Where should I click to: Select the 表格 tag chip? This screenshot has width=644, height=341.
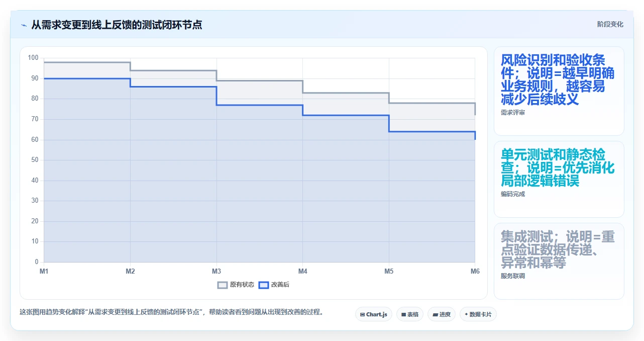[x=410, y=314]
